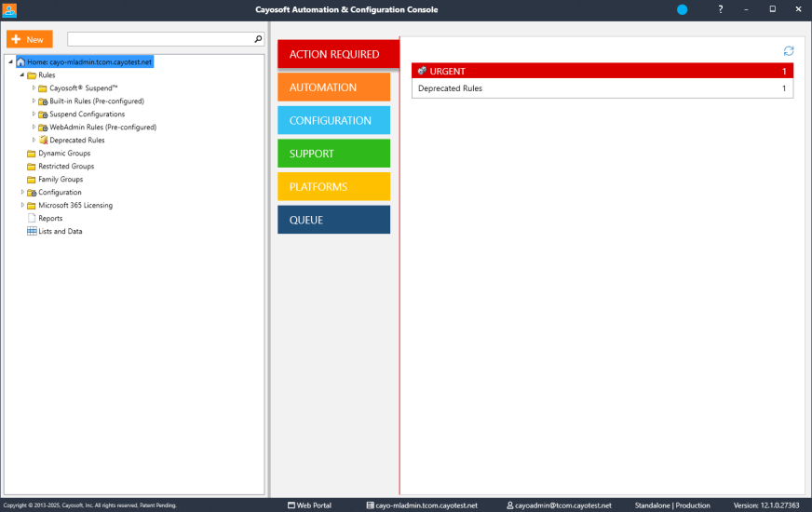Click the Version 12.1.0.27363 text
The width and height of the screenshot is (812, 512).
tap(766, 505)
